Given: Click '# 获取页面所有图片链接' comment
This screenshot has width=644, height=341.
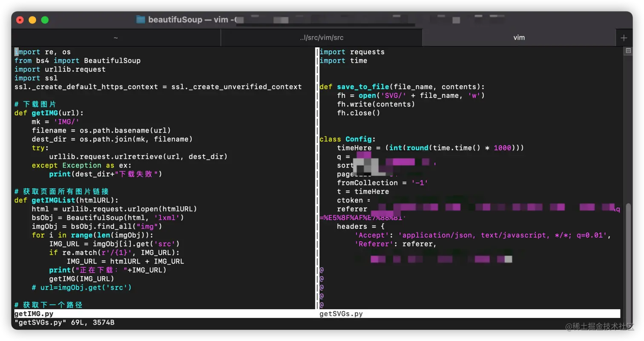Looking at the screenshot, I should point(61,191).
